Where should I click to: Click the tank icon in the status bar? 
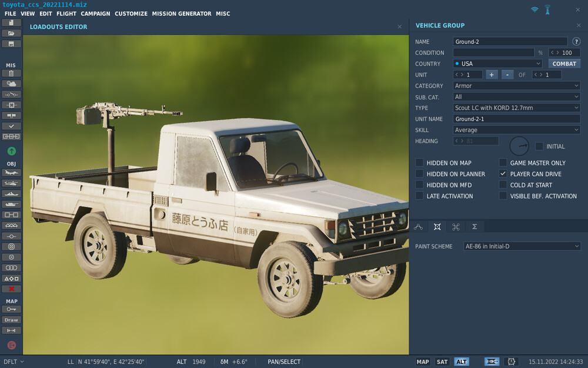(492, 362)
